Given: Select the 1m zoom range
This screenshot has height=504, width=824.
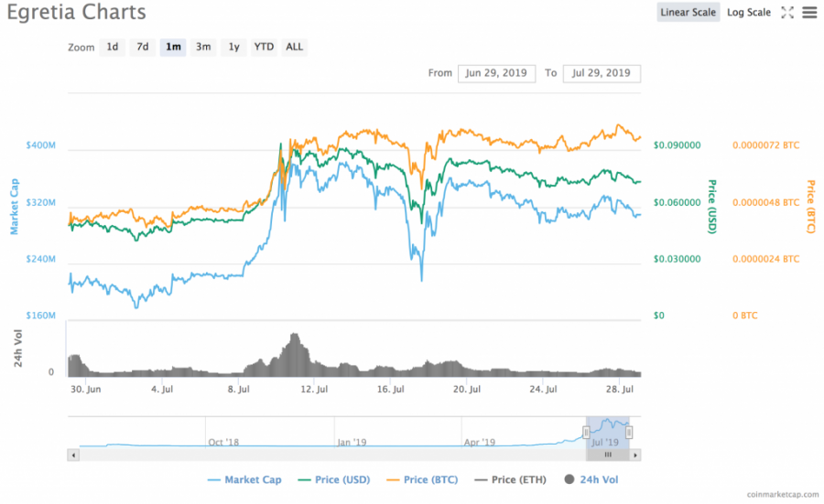Looking at the screenshot, I should tap(173, 47).
